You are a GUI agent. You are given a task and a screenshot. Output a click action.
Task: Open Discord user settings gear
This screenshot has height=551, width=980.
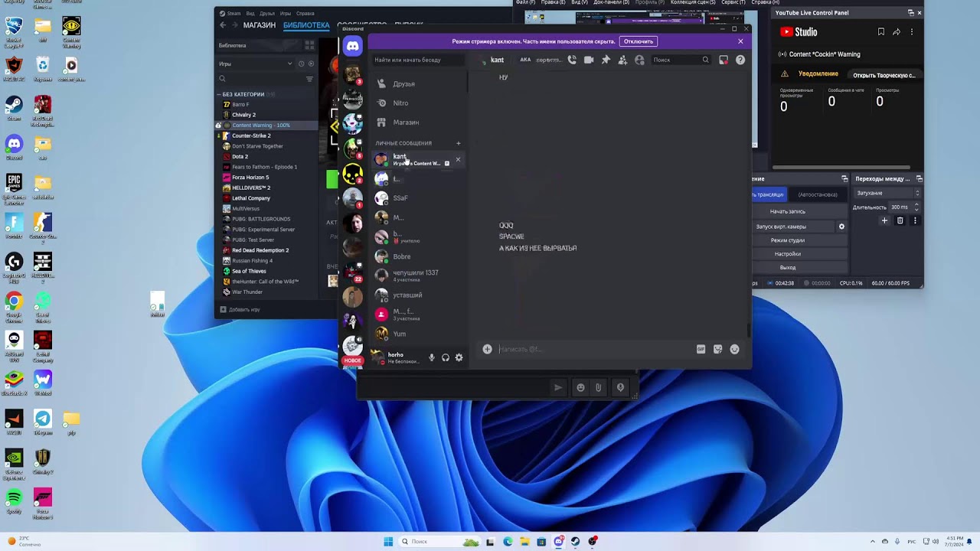coord(459,357)
